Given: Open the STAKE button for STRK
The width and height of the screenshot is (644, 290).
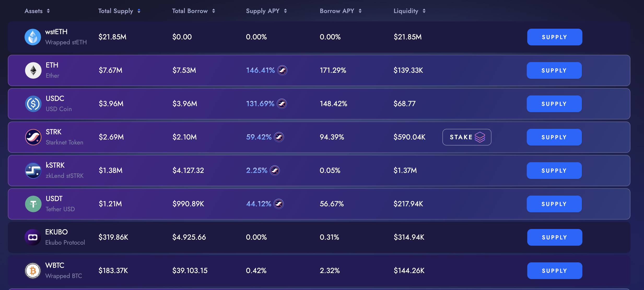Looking at the screenshot, I should click(467, 137).
